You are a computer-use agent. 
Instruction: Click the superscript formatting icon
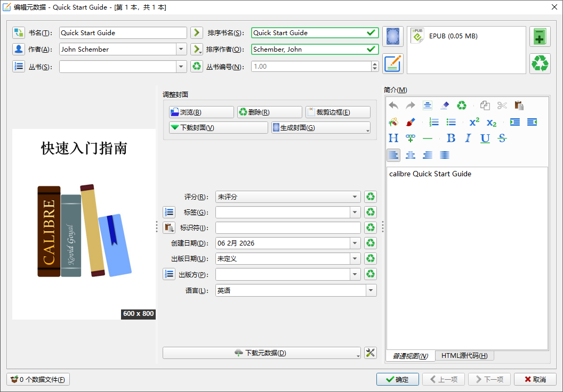[x=474, y=122]
